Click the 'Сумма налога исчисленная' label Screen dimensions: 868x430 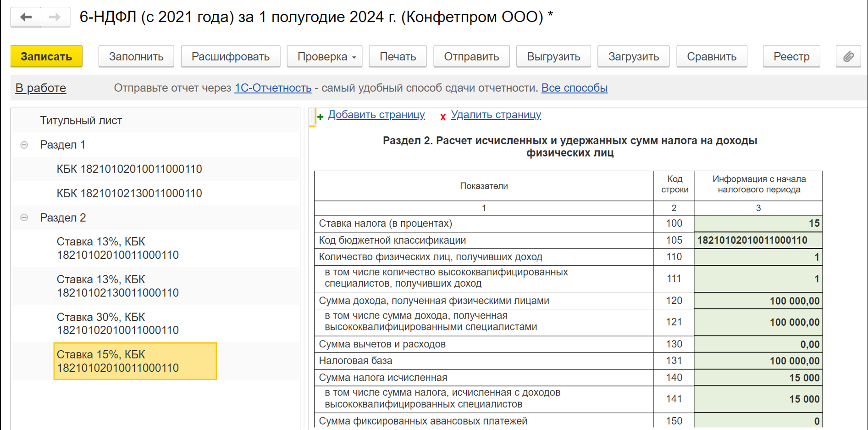coord(383,378)
